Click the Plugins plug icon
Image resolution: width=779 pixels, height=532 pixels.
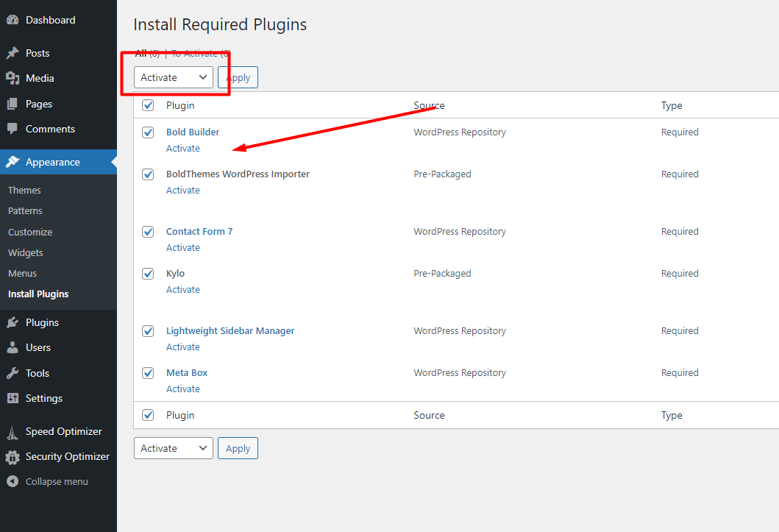(x=13, y=322)
